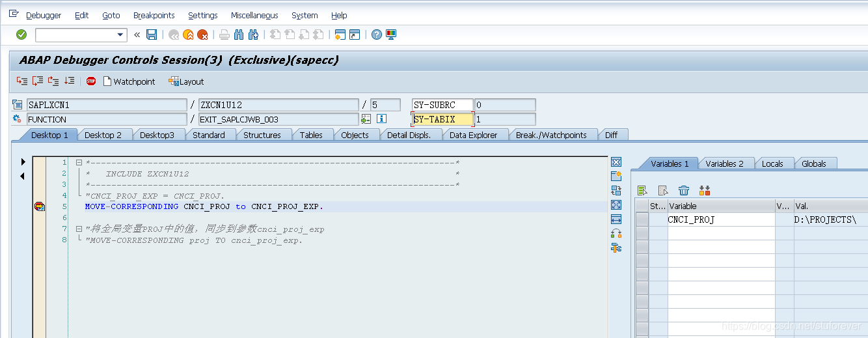This screenshot has height=338, width=868.
Task: Switch to the Diff tab
Action: tap(612, 135)
